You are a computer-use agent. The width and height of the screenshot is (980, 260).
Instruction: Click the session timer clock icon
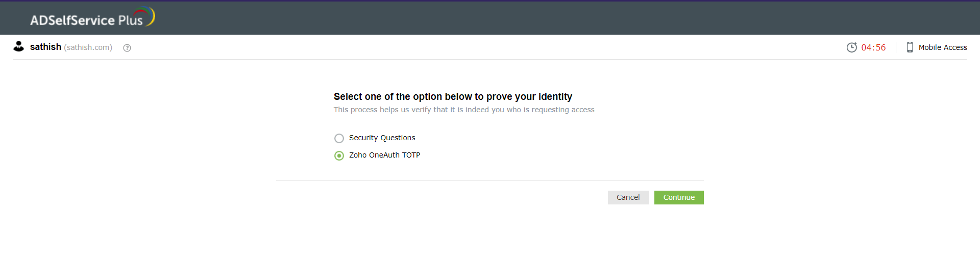(851, 47)
